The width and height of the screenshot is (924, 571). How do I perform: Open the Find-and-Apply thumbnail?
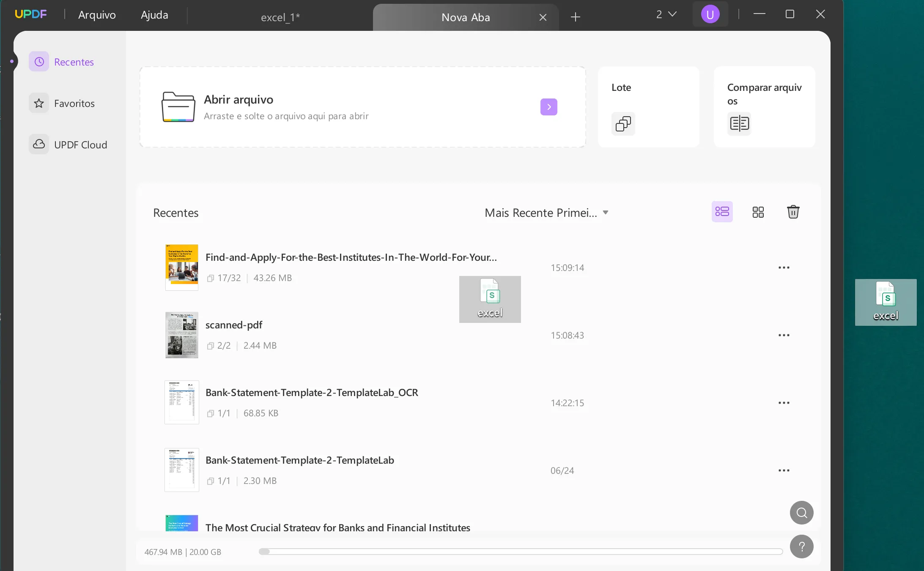tap(181, 267)
